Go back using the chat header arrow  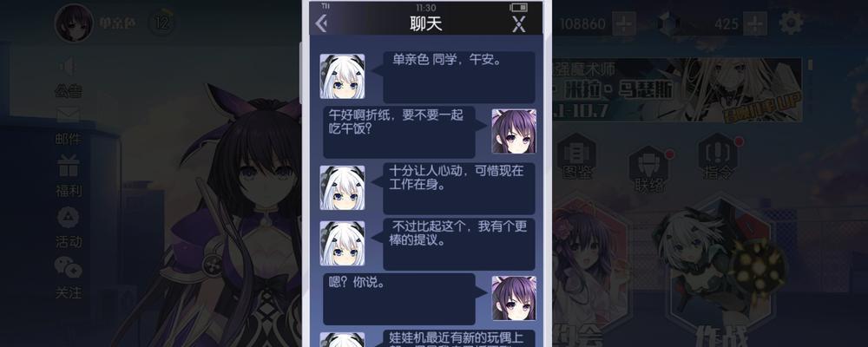[321, 23]
